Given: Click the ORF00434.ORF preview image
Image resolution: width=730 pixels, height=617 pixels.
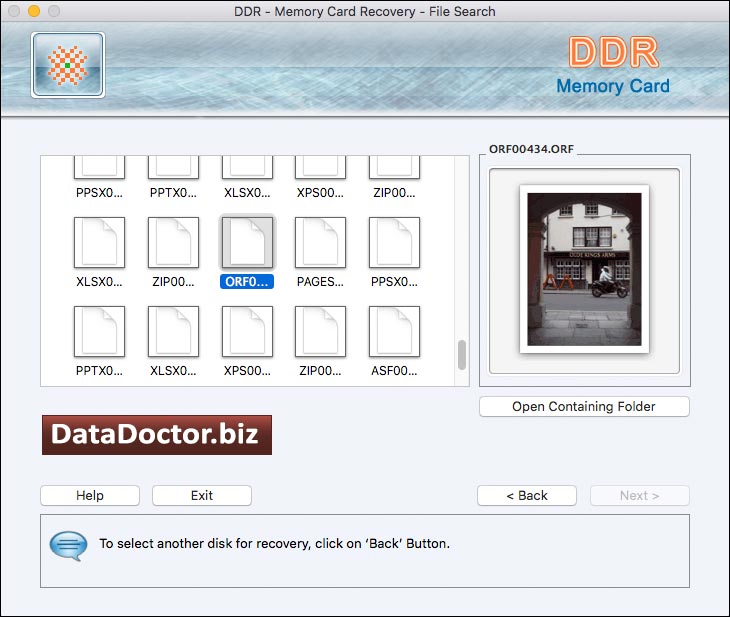Looking at the screenshot, I should (x=584, y=269).
